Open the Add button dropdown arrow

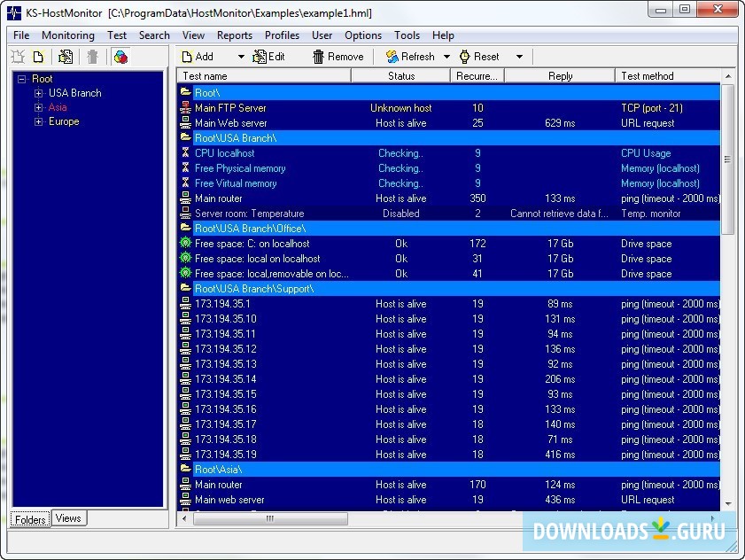click(x=241, y=57)
